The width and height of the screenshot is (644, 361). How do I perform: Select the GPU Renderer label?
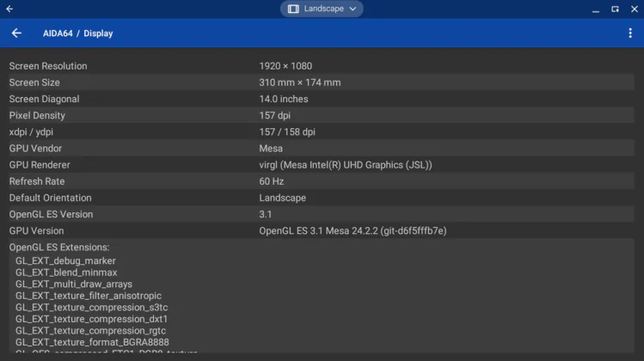(x=40, y=165)
